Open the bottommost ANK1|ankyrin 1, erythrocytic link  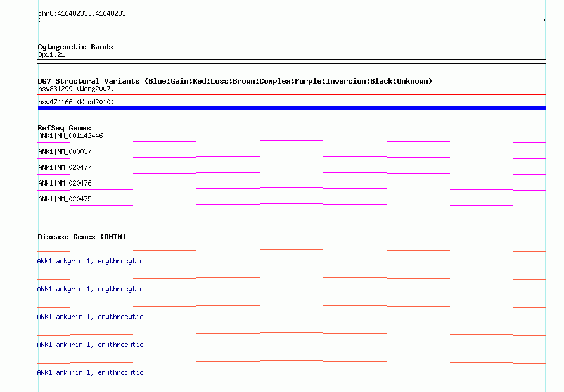click(90, 372)
